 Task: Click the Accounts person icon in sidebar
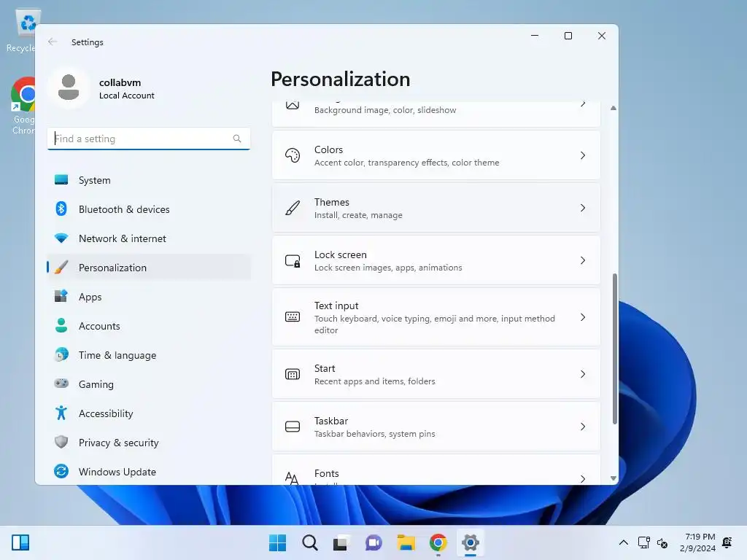[x=61, y=326]
